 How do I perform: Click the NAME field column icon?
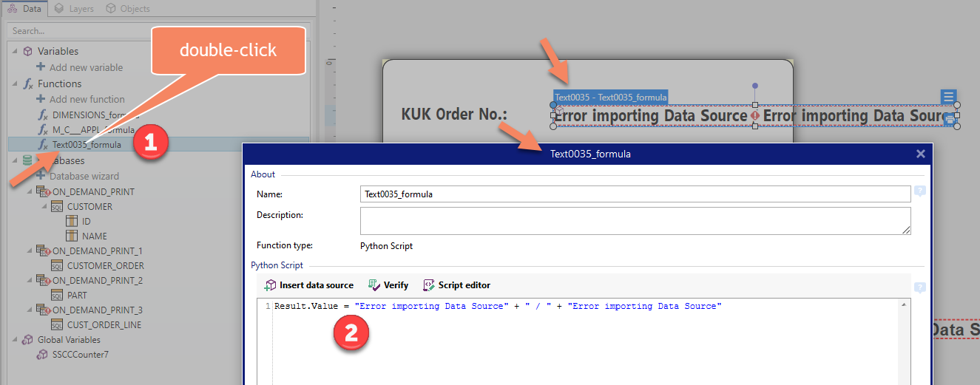coord(72,236)
